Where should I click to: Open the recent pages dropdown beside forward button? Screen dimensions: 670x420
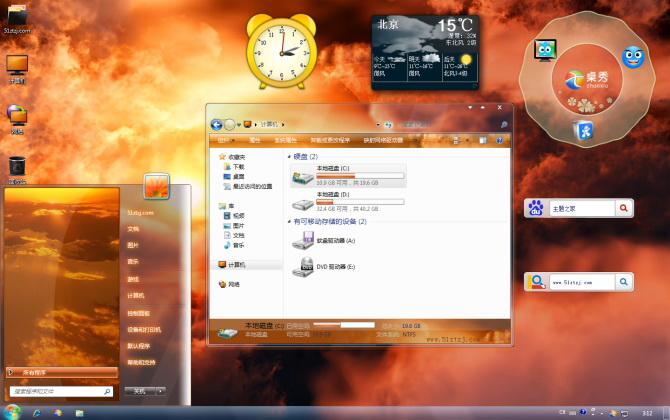(x=239, y=125)
